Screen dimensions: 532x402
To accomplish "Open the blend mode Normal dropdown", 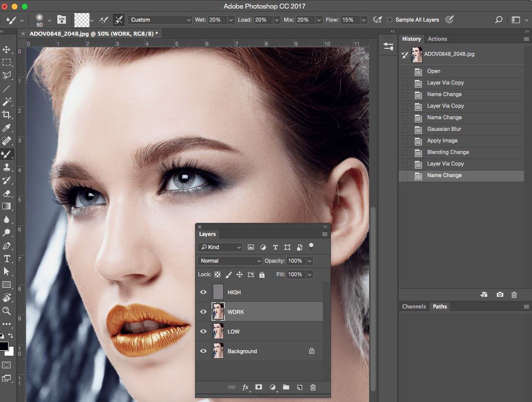I will (230, 261).
